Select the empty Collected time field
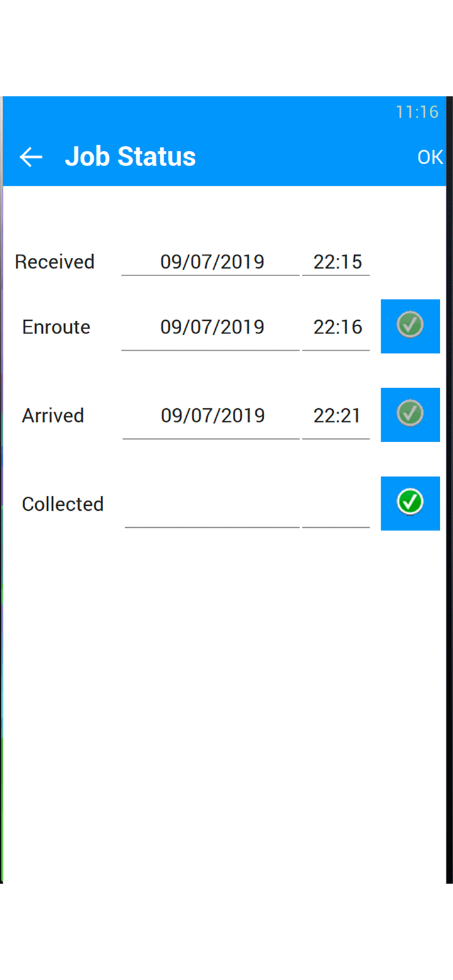The image size is (453, 980). [x=336, y=508]
